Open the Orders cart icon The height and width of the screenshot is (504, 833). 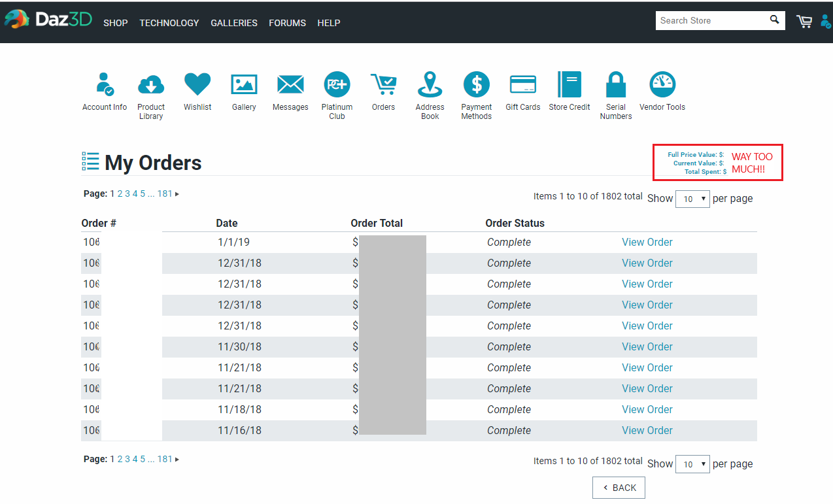pyautogui.click(x=384, y=84)
